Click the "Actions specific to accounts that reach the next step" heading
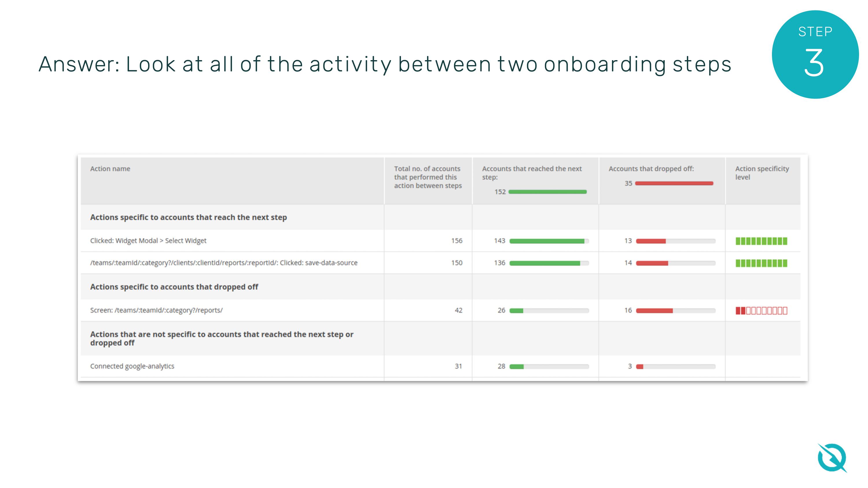Screen dimensions: 868x488 click(x=188, y=217)
